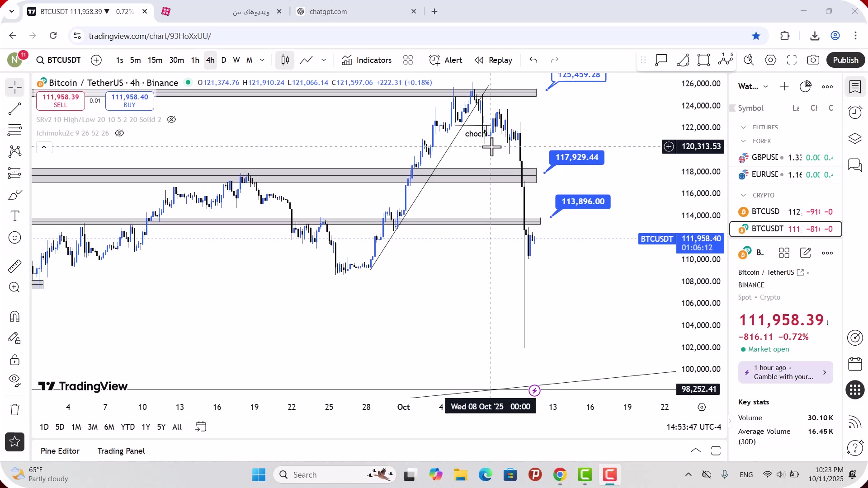This screenshot has width=868, height=488.
Task: Open the patterns drawing tools
Action: (14, 151)
